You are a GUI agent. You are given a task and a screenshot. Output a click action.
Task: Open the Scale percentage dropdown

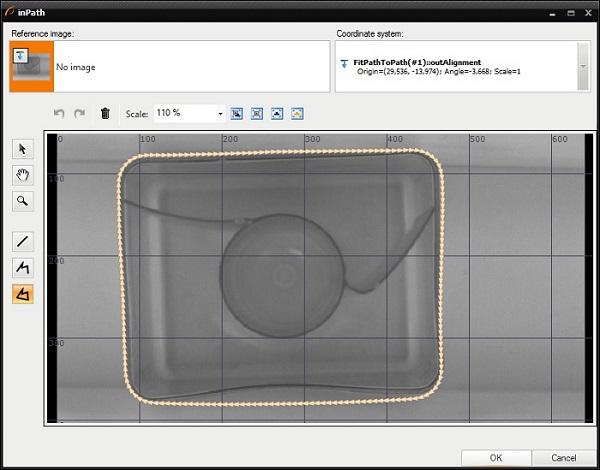(x=220, y=114)
